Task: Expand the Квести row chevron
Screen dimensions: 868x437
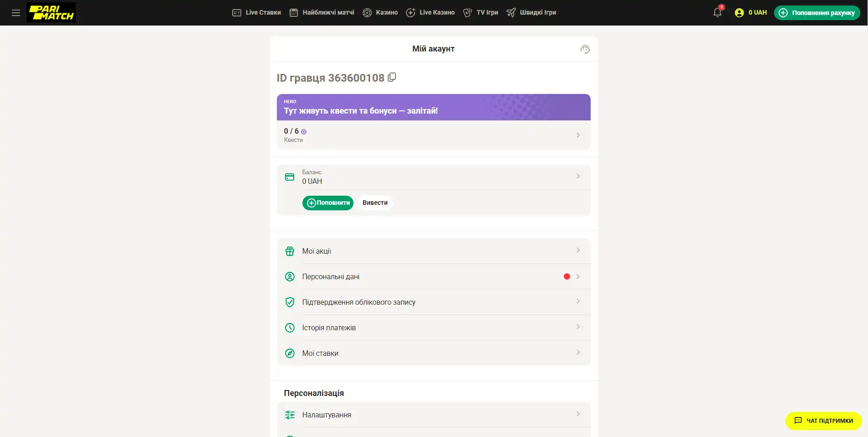Action: click(578, 135)
